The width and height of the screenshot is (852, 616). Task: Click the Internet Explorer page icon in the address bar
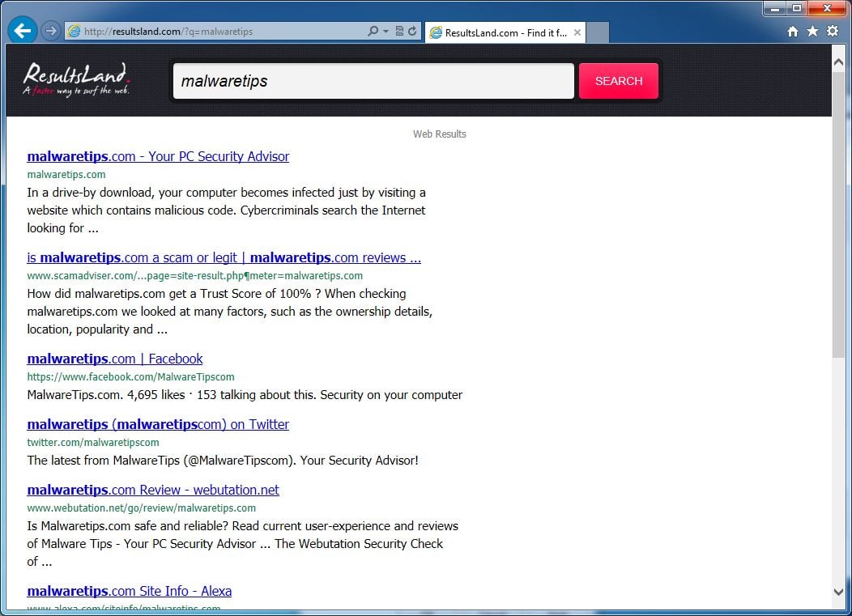click(x=75, y=32)
